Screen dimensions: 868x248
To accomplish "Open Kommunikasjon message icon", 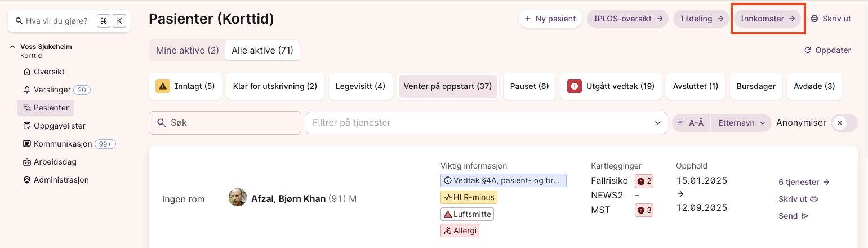I will 27,144.
